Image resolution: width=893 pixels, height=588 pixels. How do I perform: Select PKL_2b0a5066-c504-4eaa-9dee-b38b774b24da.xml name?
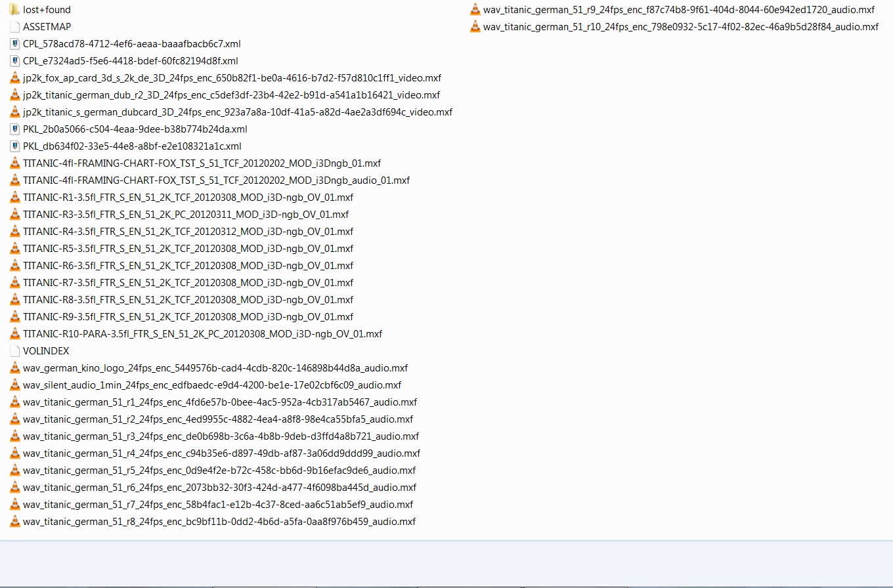(135, 129)
